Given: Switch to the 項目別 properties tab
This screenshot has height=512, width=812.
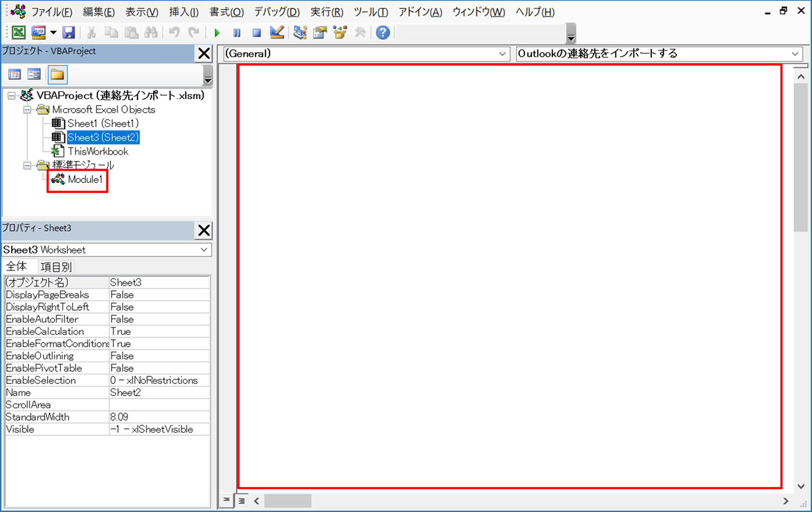Looking at the screenshot, I should 56,267.
